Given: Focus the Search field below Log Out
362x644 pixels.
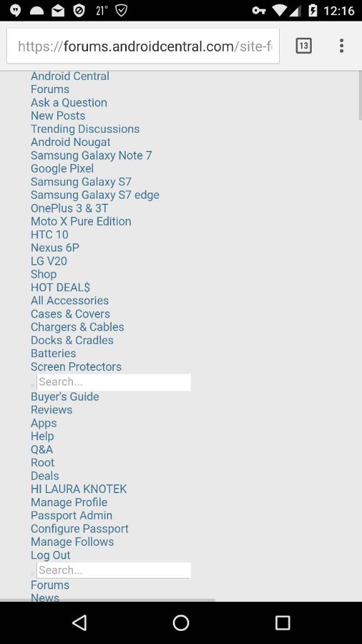Looking at the screenshot, I should point(114,570).
